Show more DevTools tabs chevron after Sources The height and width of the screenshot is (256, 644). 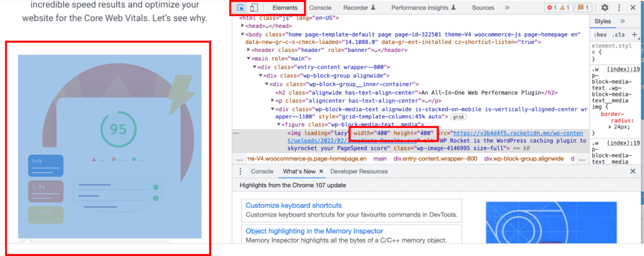tap(507, 8)
